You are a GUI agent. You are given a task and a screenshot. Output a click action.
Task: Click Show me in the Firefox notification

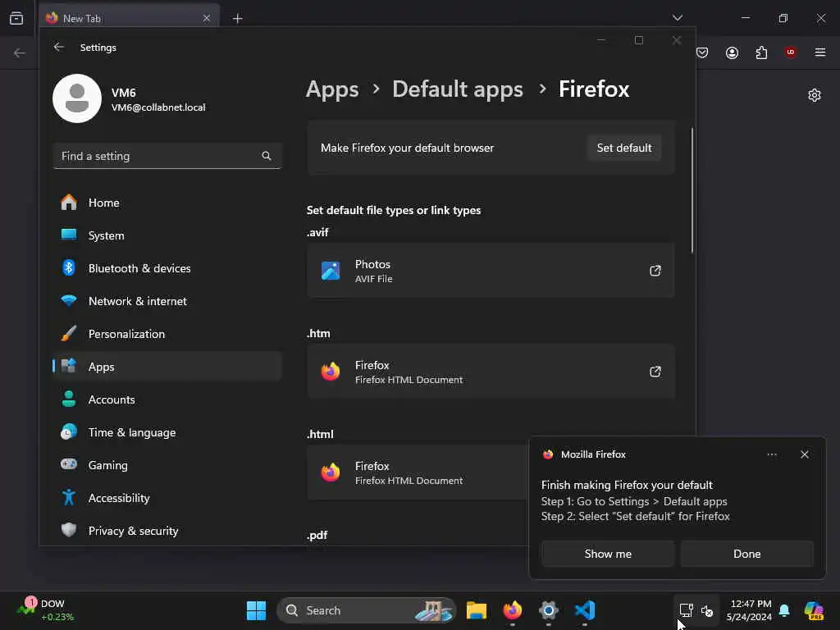[x=608, y=554]
